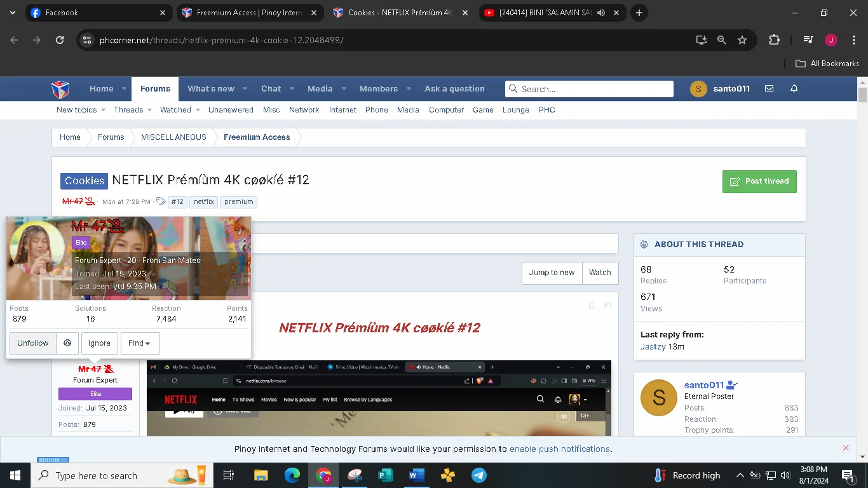Click the Windows taskbar search box
868x488 pixels.
pyautogui.click(x=122, y=475)
